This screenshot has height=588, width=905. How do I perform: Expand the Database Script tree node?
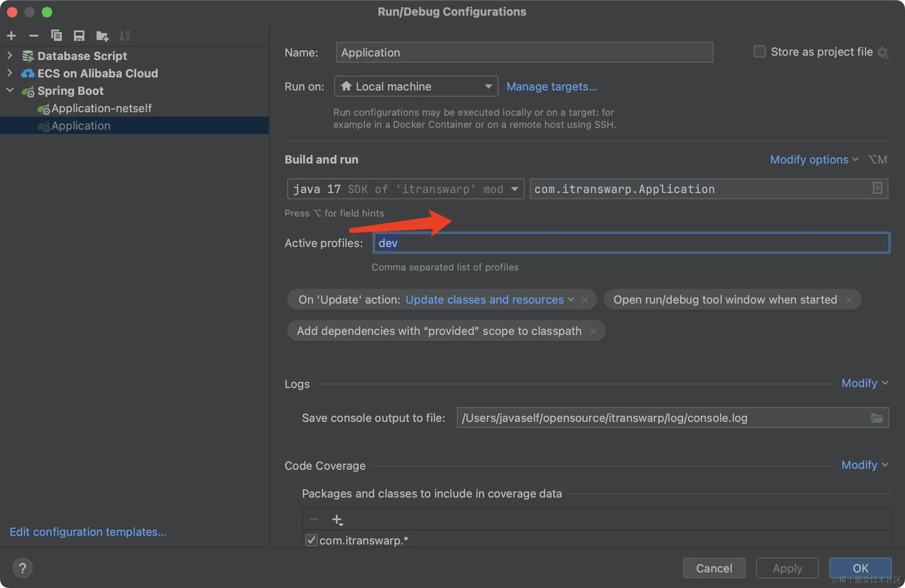(x=10, y=56)
